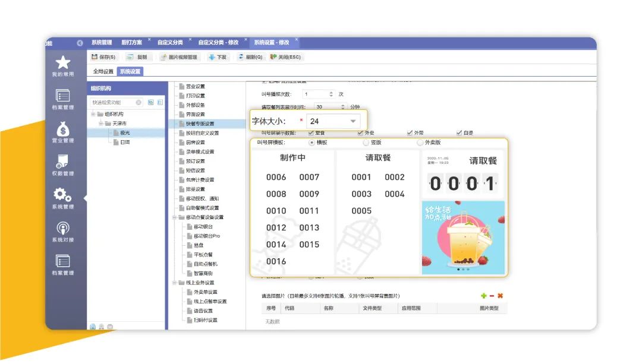Collapse the 天津市 tree node
Image resolution: width=642 pixels, height=364 pixels.
click(x=100, y=124)
